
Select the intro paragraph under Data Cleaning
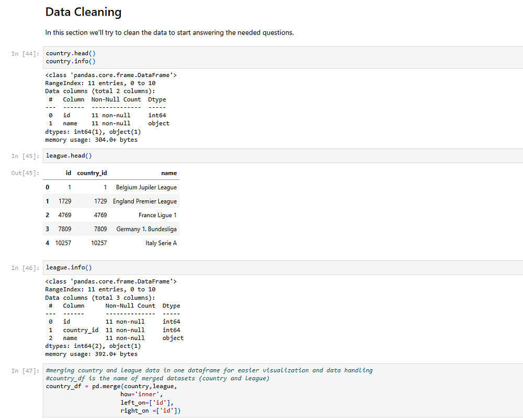click(x=169, y=32)
